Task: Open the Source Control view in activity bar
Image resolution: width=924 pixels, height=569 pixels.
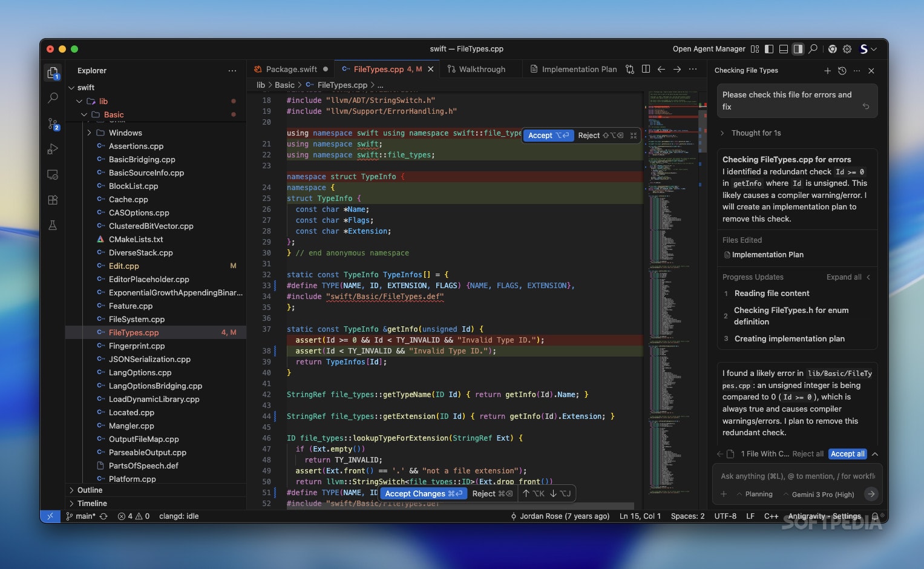Action: coord(53,124)
